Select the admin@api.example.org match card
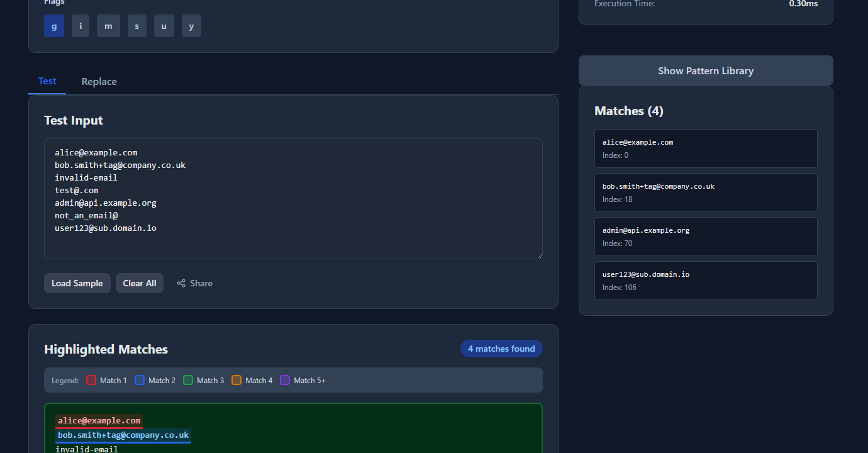Image resolution: width=868 pixels, height=453 pixels. point(706,237)
